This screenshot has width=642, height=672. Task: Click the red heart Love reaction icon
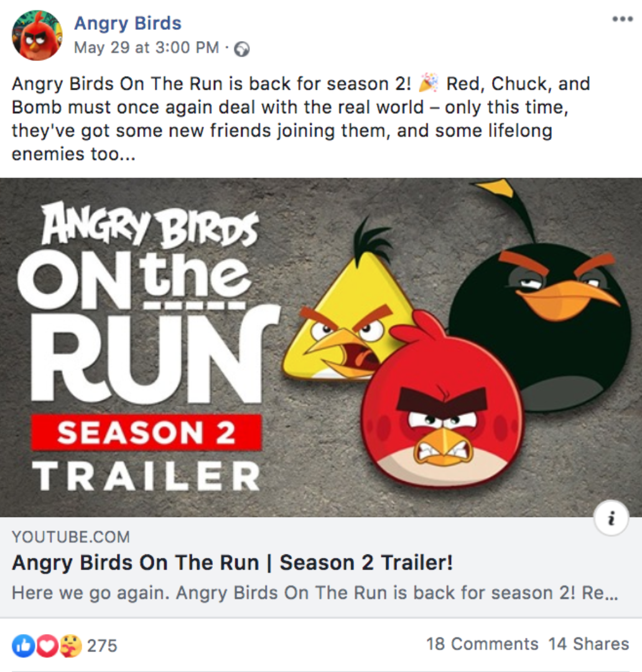47,645
